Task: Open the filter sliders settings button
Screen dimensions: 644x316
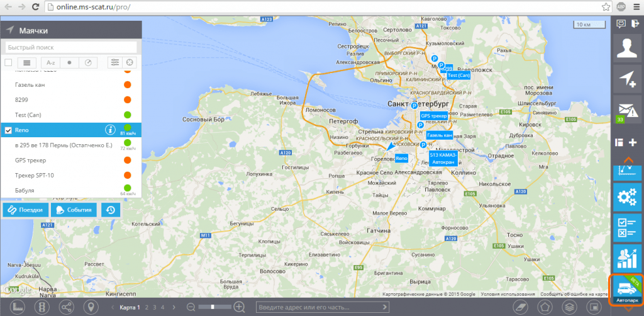Action: [115, 62]
